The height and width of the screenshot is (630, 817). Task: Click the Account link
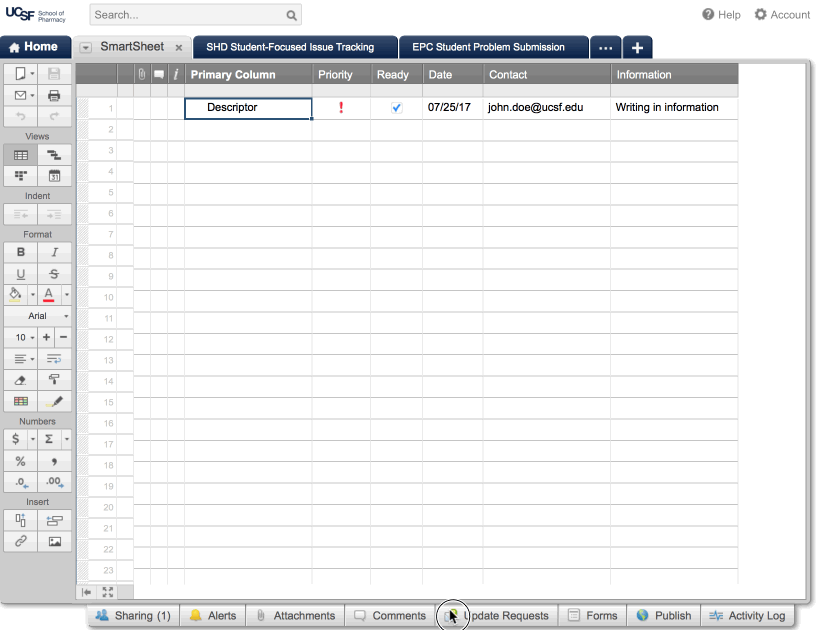782,15
